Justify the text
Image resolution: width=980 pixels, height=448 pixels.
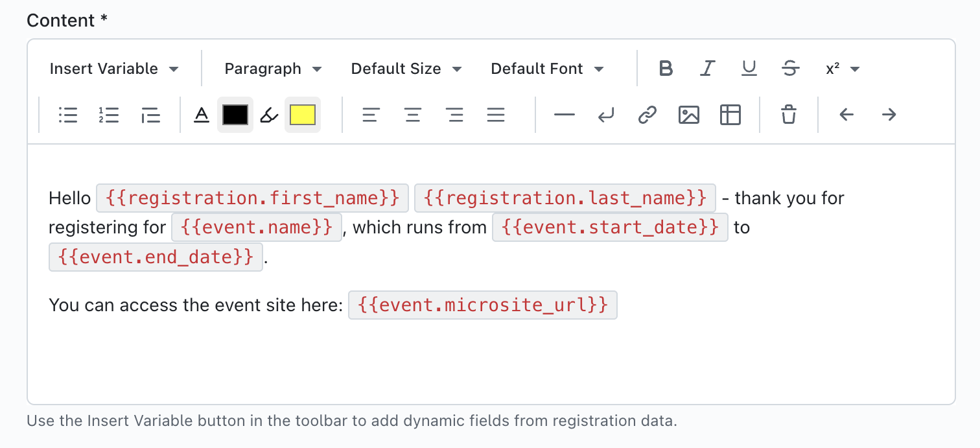[x=496, y=115]
